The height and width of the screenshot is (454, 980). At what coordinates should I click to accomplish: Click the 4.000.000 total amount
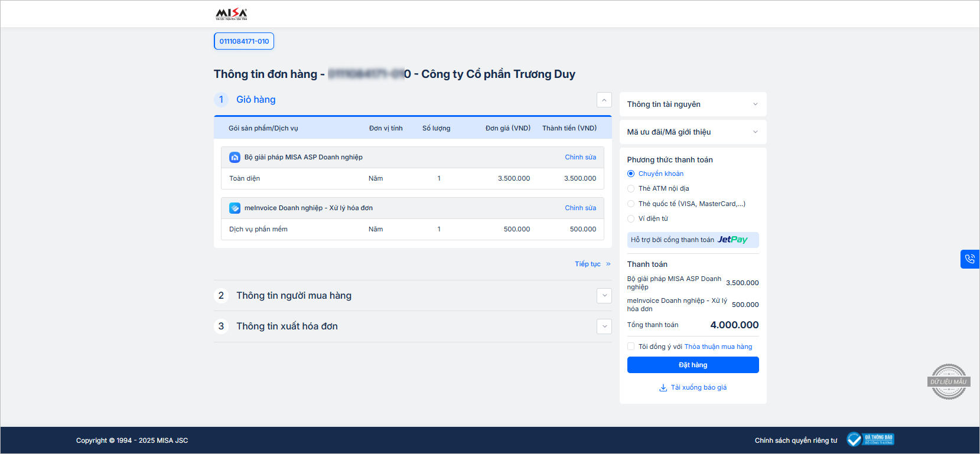[734, 325]
